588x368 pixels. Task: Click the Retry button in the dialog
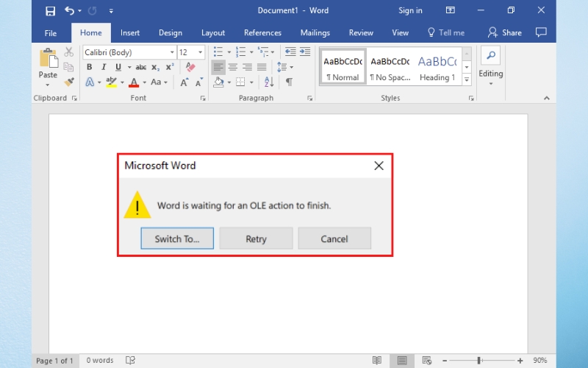point(256,238)
